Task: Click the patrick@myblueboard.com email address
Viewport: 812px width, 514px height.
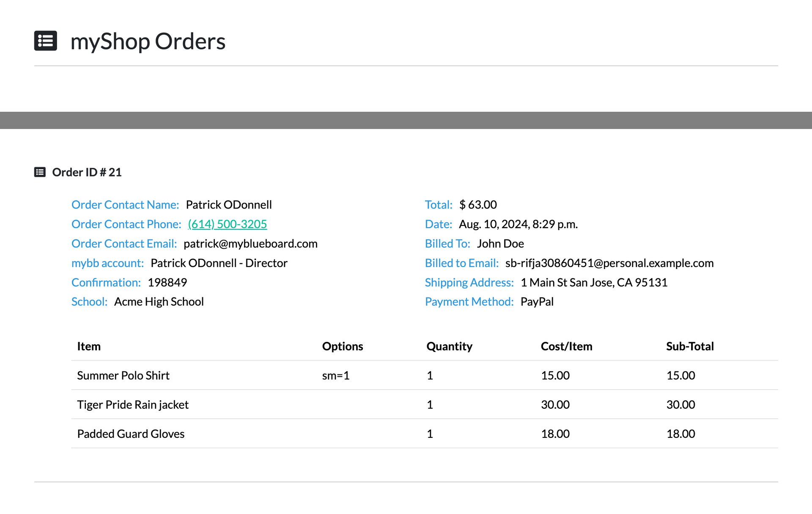Action: point(250,244)
